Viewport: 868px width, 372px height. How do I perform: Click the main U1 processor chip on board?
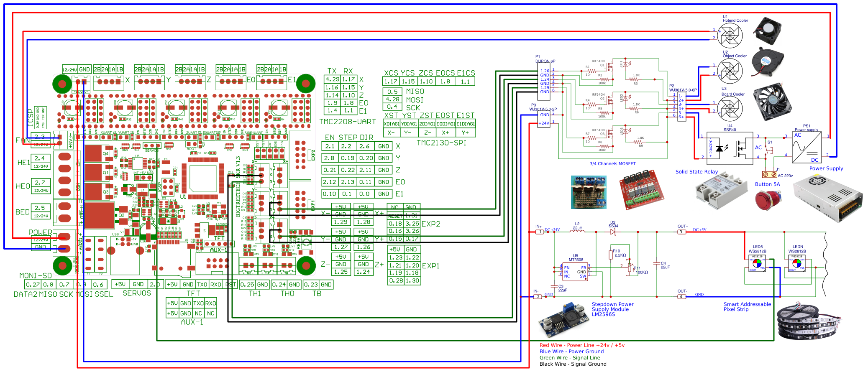point(203,179)
